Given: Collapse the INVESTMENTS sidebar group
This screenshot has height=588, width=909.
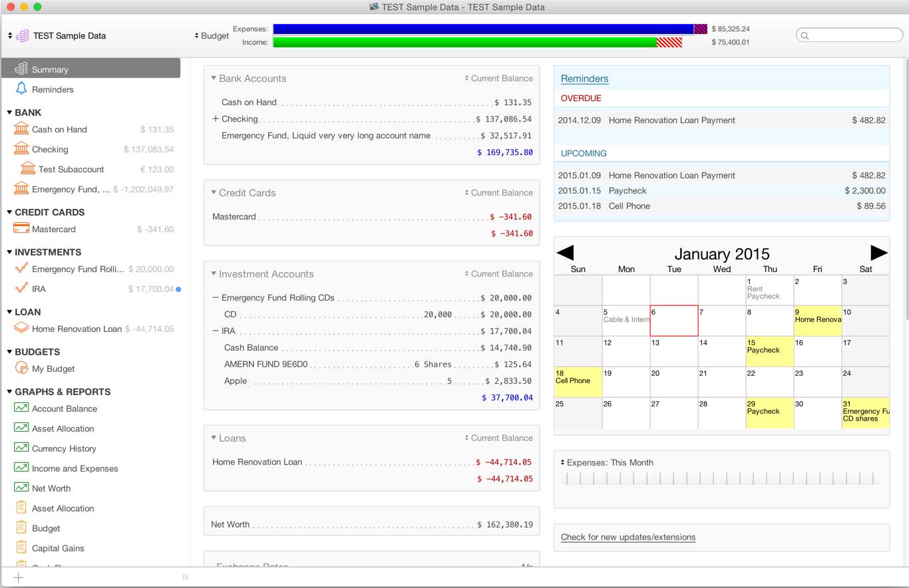Looking at the screenshot, I should 9,252.
